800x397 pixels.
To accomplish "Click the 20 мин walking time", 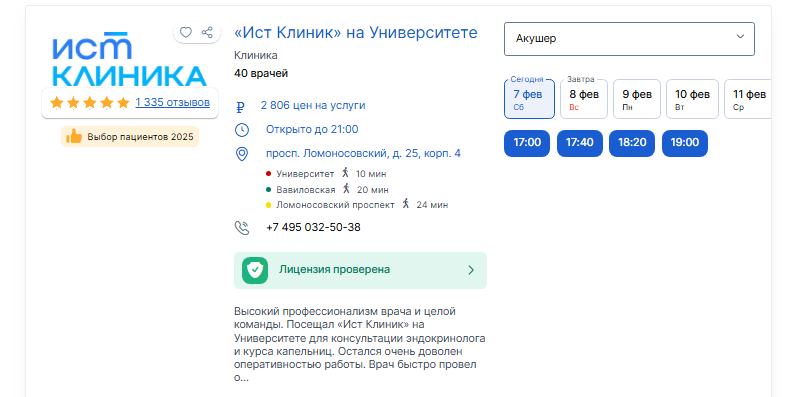I will [373, 190].
